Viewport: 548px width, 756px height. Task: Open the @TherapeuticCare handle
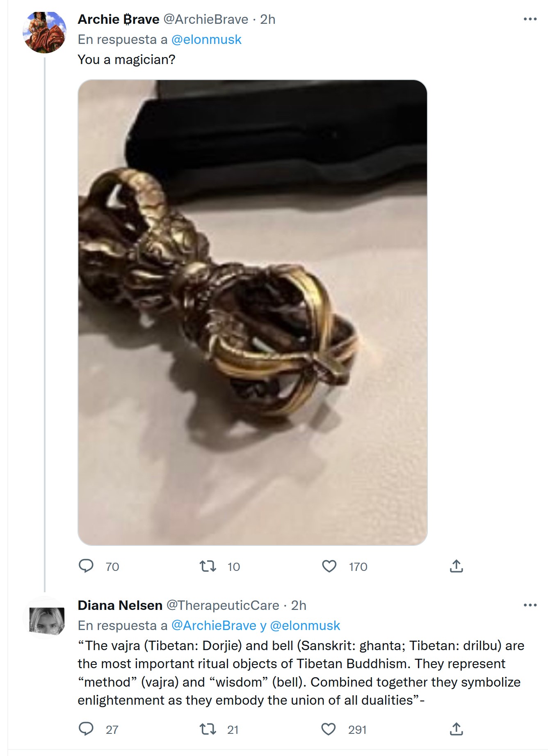click(223, 605)
